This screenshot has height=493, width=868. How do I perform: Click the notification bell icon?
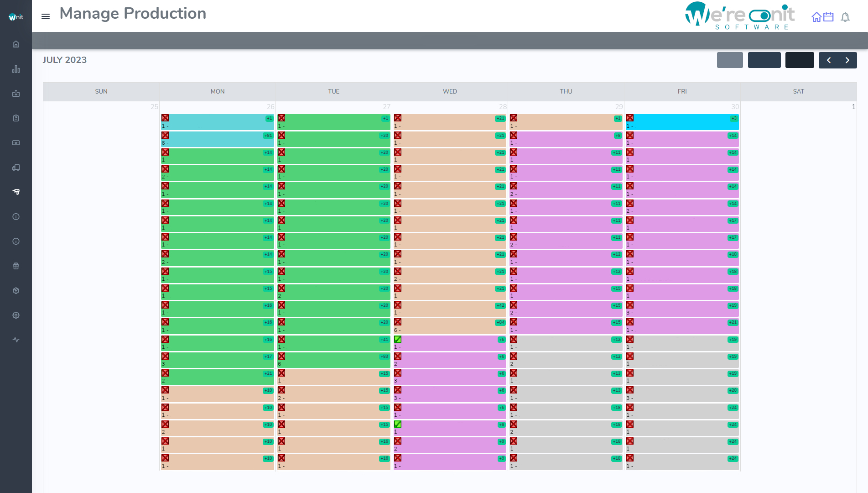coord(845,17)
